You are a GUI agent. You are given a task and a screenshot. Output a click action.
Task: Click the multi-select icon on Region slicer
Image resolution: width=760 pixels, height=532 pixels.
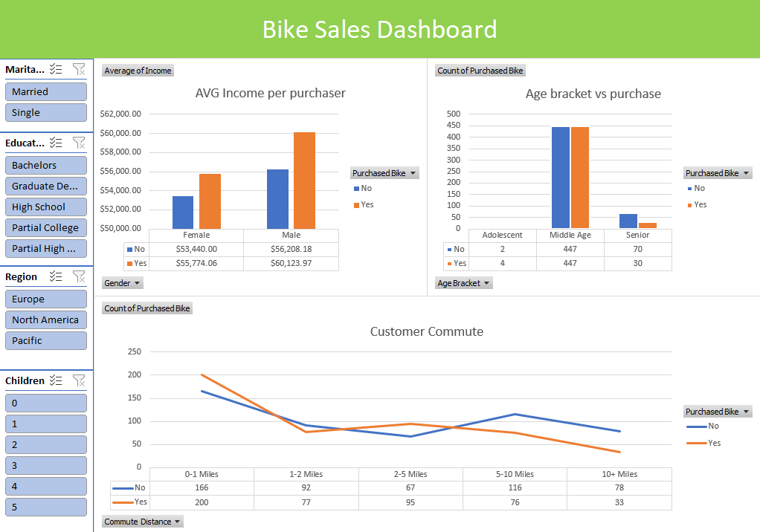(x=55, y=276)
